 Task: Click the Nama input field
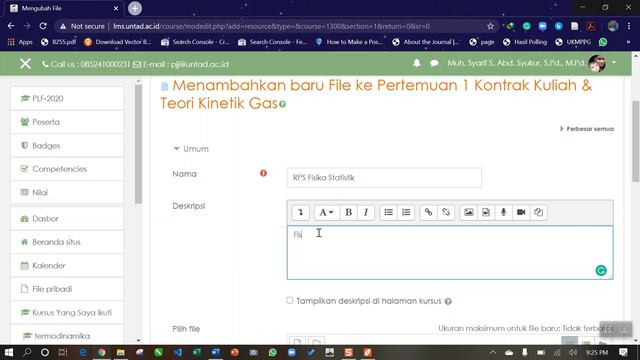pyautogui.click(x=384, y=178)
